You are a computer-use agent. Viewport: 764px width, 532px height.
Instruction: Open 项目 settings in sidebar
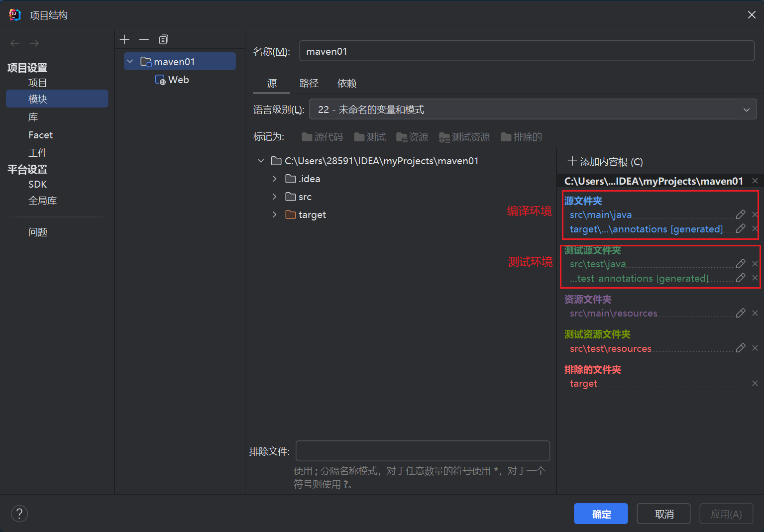(38, 83)
